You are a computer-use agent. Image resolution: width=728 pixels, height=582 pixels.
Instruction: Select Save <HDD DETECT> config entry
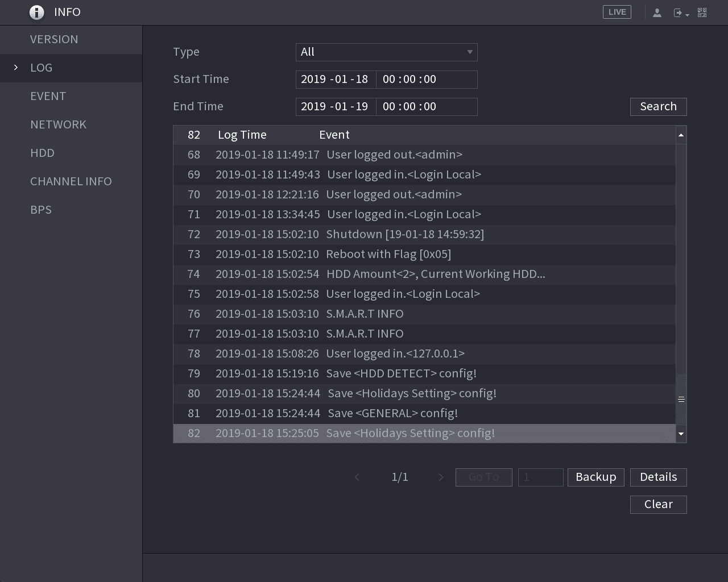point(424,374)
